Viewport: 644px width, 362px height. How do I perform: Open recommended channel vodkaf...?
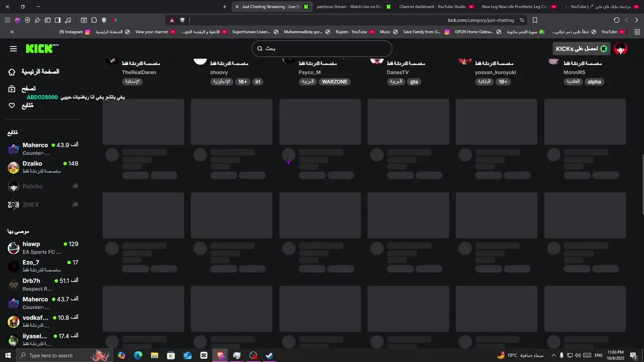[43, 321]
